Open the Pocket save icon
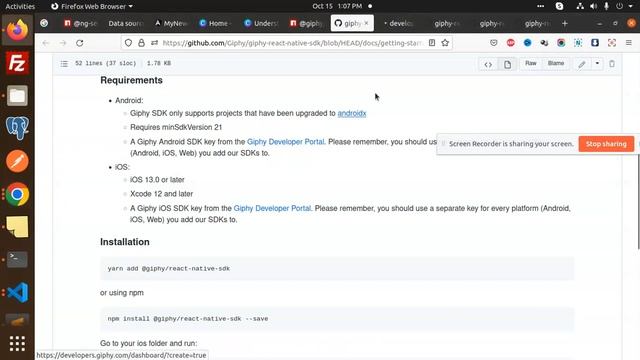This screenshot has height=360, width=640. tap(493, 43)
